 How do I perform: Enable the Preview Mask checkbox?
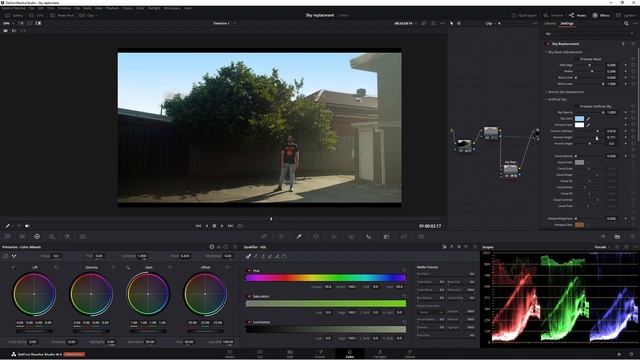577,59
